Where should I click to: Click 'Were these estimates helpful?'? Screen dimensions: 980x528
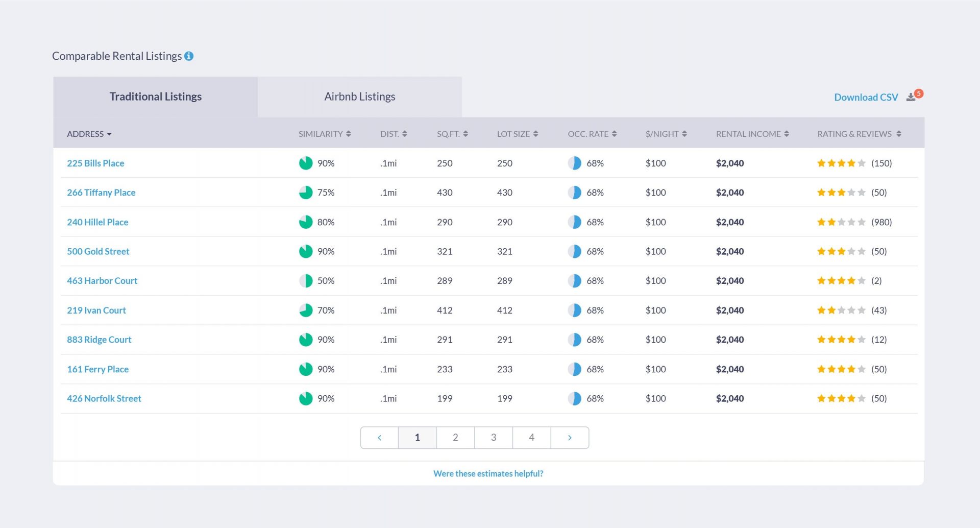pos(488,473)
